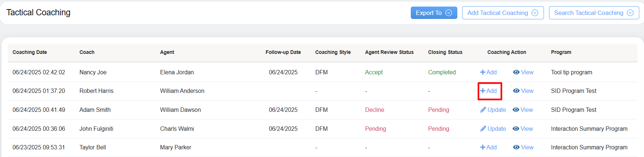Open the Export To dropdown
The height and width of the screenshot is (157, 644).
pos(434,13)
